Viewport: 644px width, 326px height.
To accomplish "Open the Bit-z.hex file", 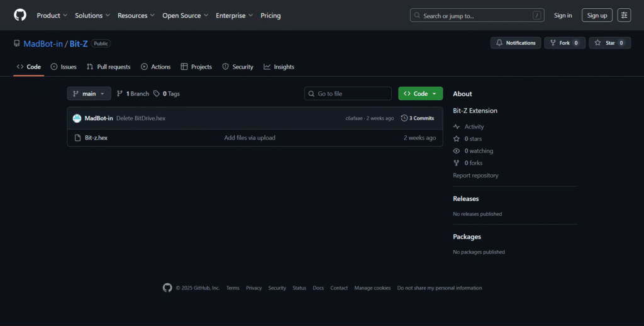I will click(96, 138).
